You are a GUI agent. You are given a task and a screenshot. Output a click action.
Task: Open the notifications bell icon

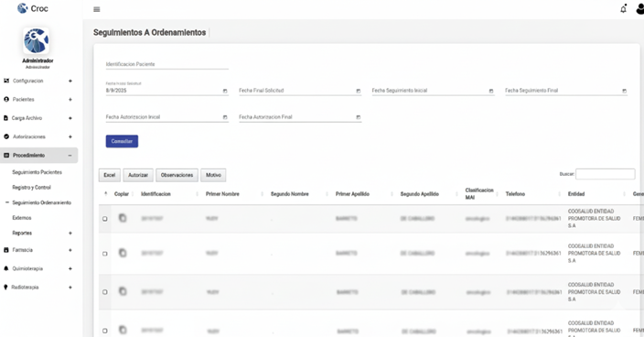tap(623, 8)
